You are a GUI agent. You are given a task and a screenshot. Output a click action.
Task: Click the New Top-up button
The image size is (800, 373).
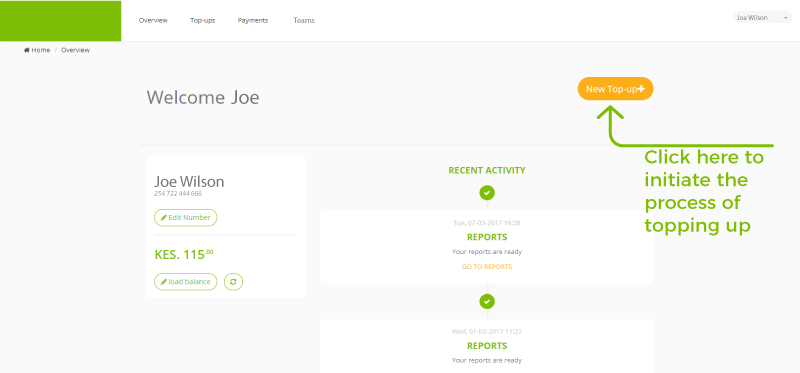615,89
